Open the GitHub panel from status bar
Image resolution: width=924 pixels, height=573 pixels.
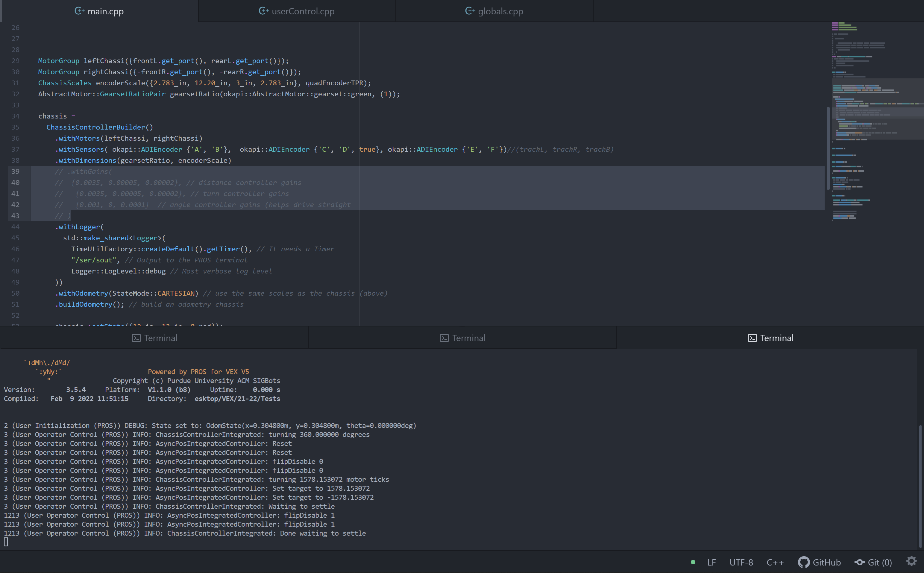[x=820, y=562]
